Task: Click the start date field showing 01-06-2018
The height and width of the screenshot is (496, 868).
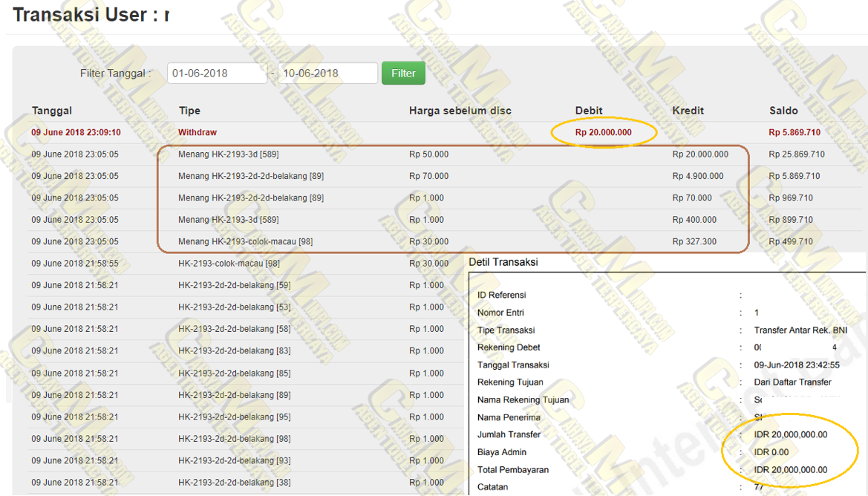Action: point(216,74)
